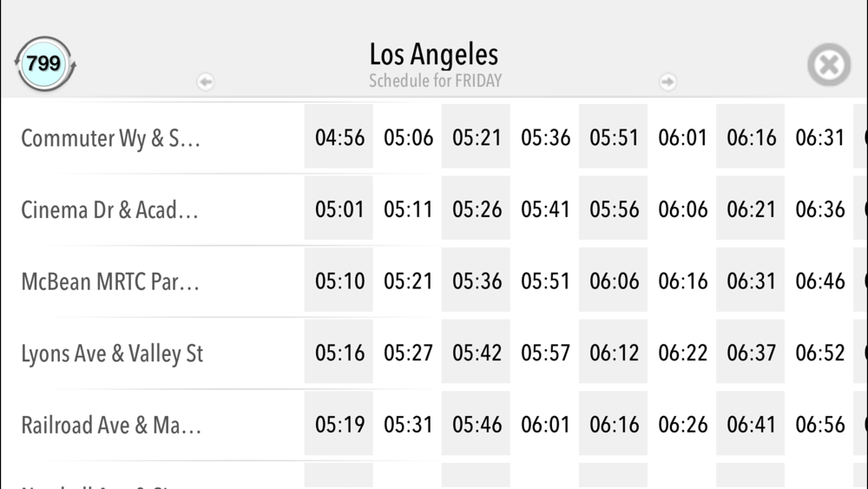Image resolution: width=868 pixels, height=489 pixels.
Task: Close the schedule with the X icon
Action: coord(828,64)
